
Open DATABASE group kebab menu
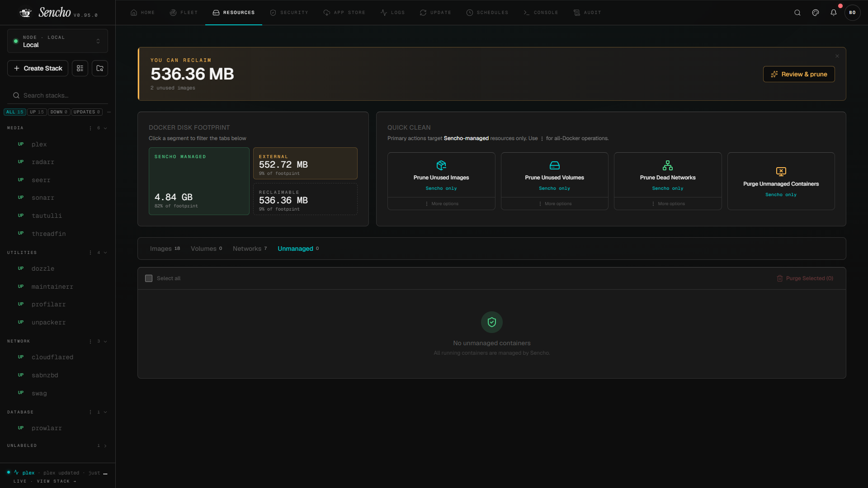tap(90, 412)
